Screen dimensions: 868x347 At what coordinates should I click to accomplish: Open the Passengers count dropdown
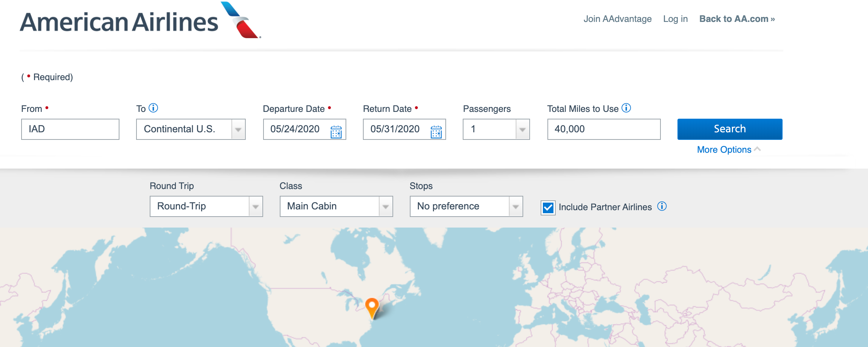tap(522, 129)
